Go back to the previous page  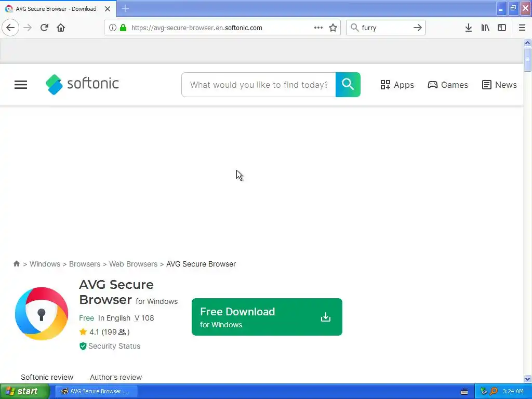(10, 28)
